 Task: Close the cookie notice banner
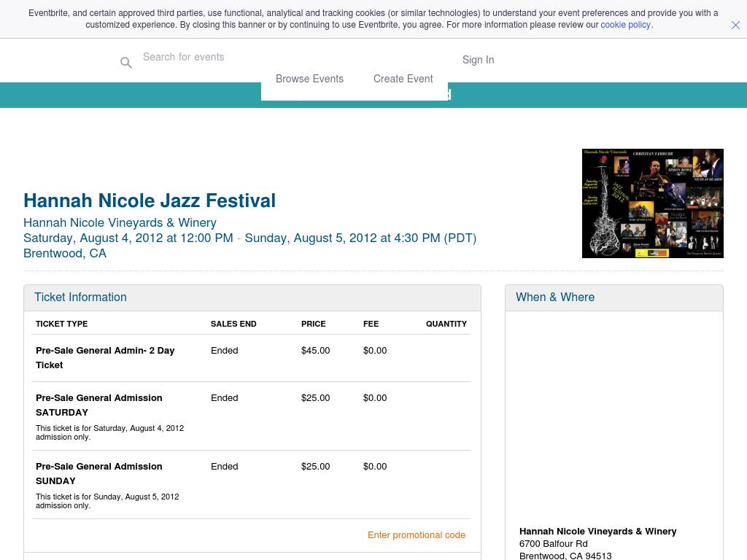pyautogui.click(x=735, y=25)
